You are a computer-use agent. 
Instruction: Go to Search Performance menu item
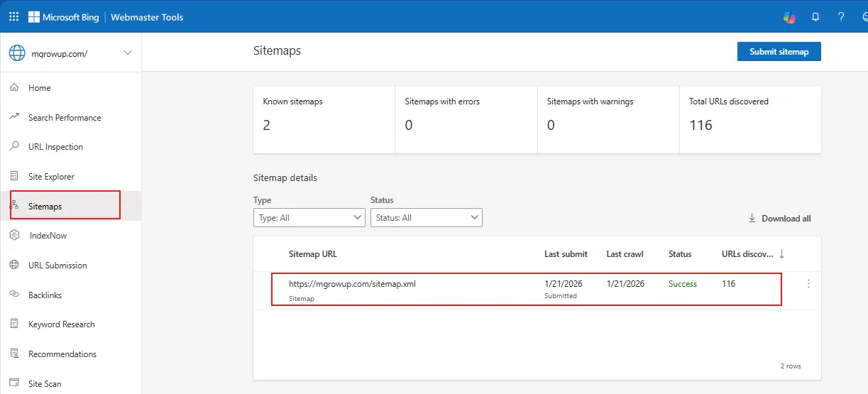pos(65,118)
